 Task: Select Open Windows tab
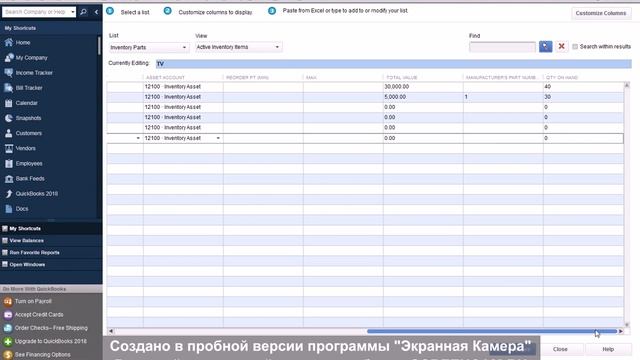[x=27, y=264]
